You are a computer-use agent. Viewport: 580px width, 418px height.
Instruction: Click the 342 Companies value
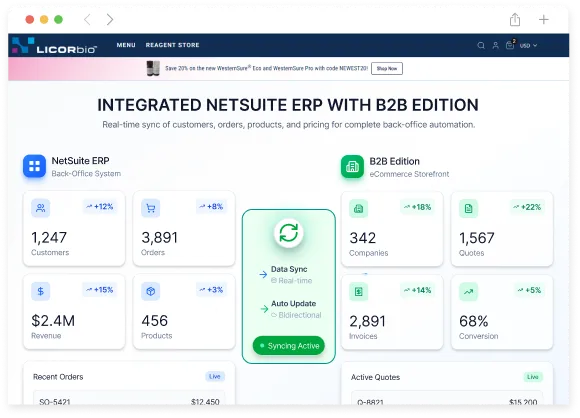tap(363, 238)
